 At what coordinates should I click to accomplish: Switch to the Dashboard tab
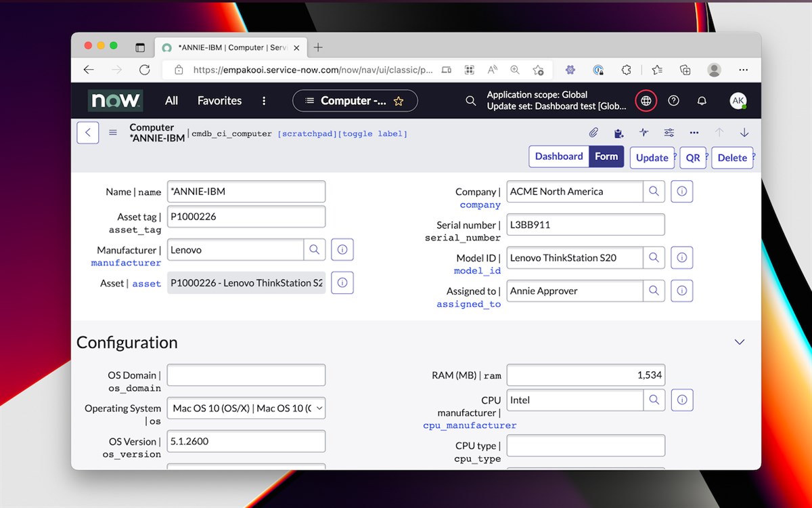tap(558, 156)
